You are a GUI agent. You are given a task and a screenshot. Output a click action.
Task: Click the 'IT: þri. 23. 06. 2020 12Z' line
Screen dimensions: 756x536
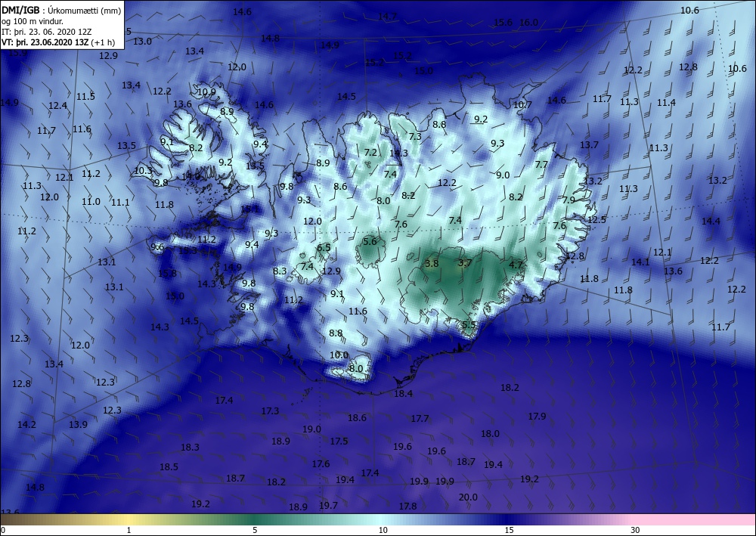[x=46, y=32]
